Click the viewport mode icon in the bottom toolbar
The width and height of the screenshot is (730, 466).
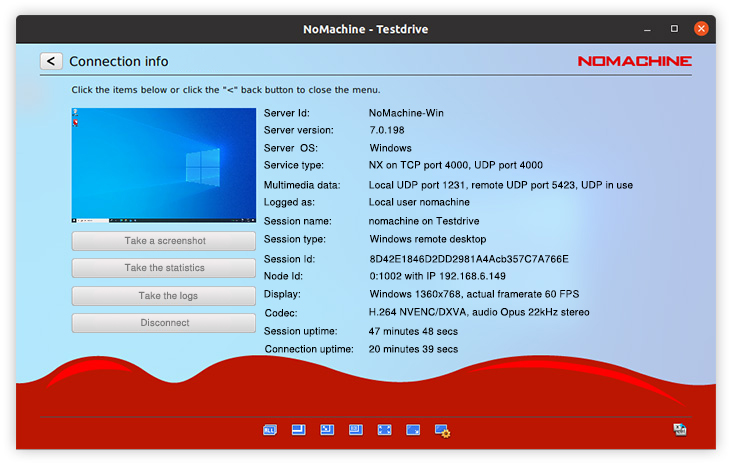click(x=413, y=430)
